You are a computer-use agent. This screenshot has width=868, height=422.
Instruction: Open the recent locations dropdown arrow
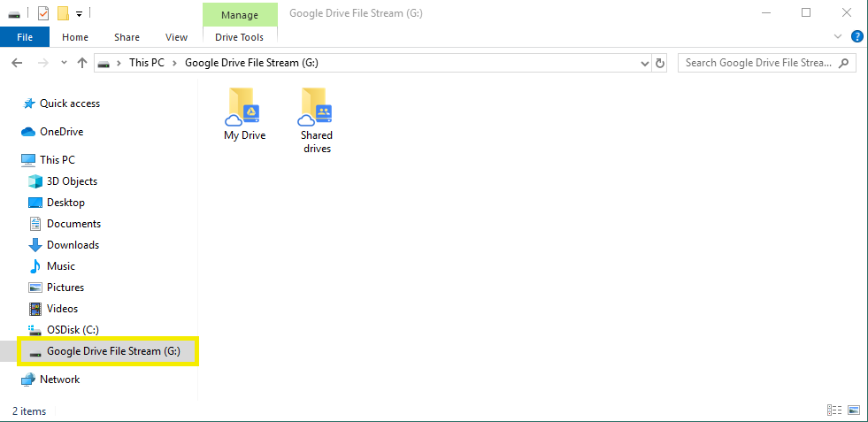pyautogui.click(x=64, y=63)
